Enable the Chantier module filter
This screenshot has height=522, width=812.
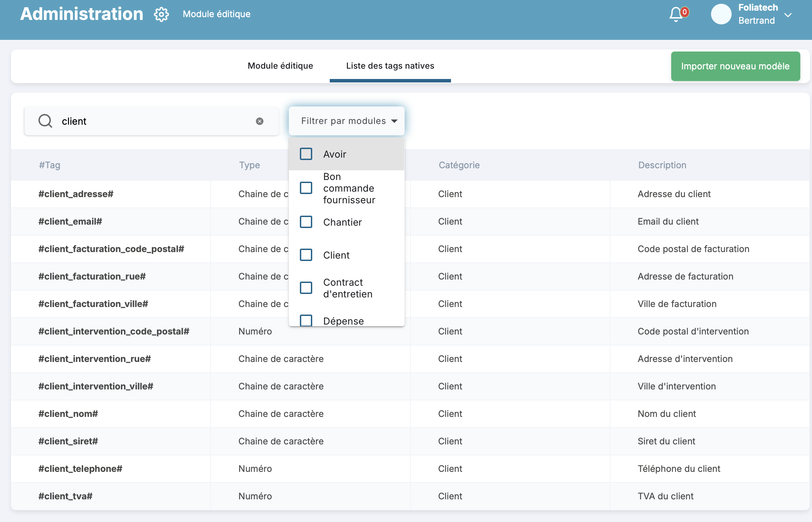(306, 222)
